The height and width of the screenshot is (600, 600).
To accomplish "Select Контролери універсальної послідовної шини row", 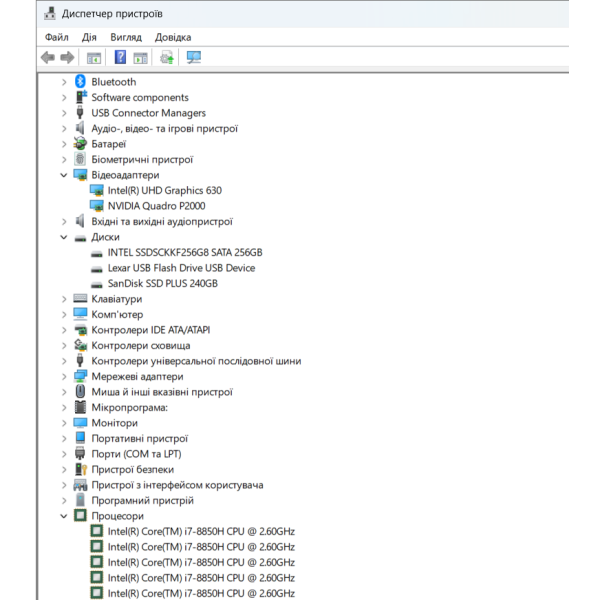I will pyautogui.click(x=196, y=361).
